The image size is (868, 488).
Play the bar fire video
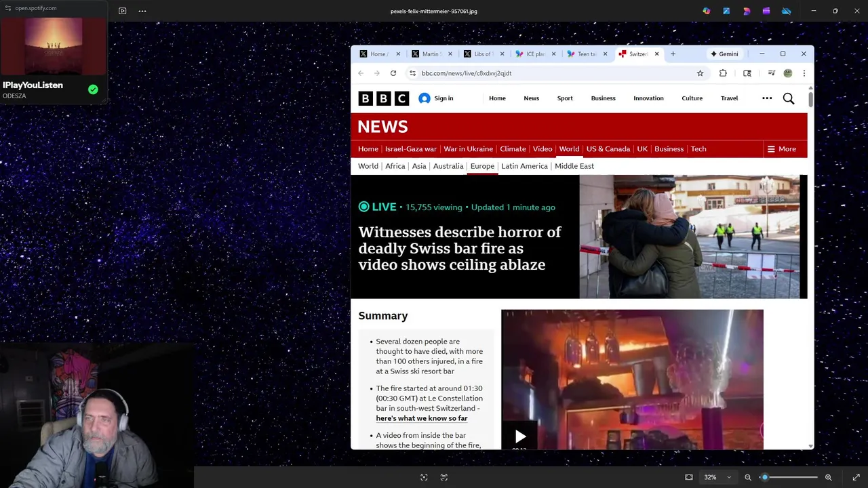[x=519, y=436]
